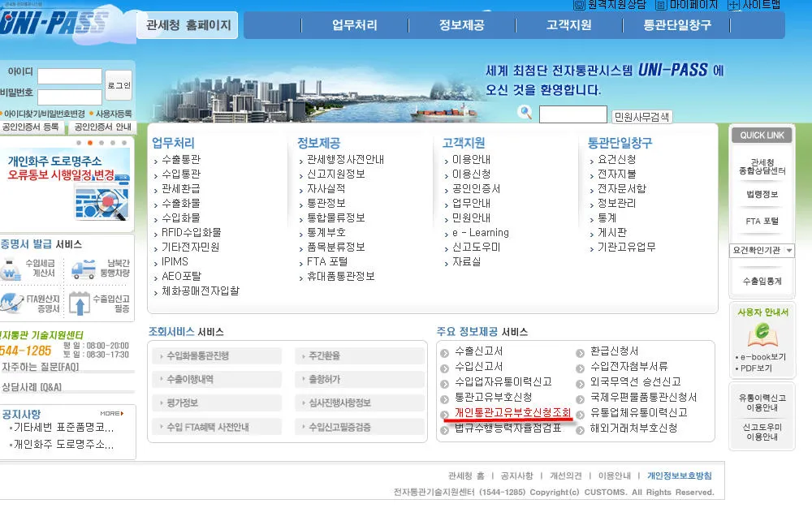
Task: Open e-book guide icon
Action: pos(762,334)
